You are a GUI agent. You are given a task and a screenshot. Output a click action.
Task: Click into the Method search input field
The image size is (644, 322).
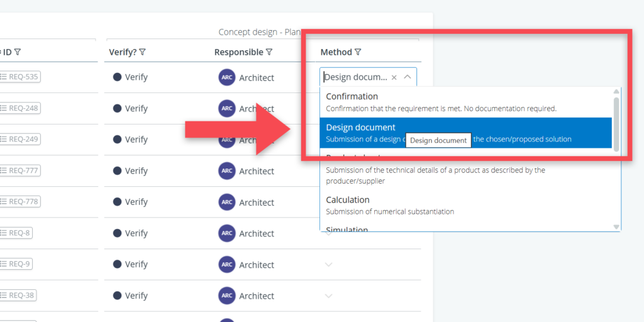pyautogui.click(x=355, y=77)
